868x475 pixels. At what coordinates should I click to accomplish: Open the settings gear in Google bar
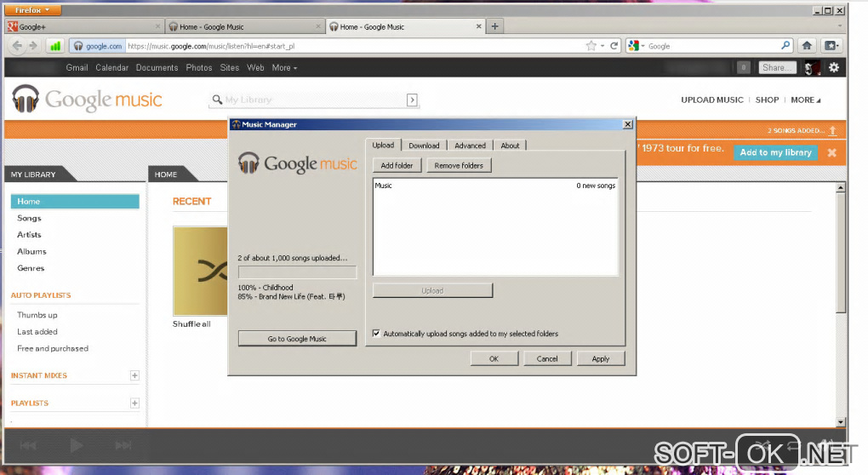point(834,67)
